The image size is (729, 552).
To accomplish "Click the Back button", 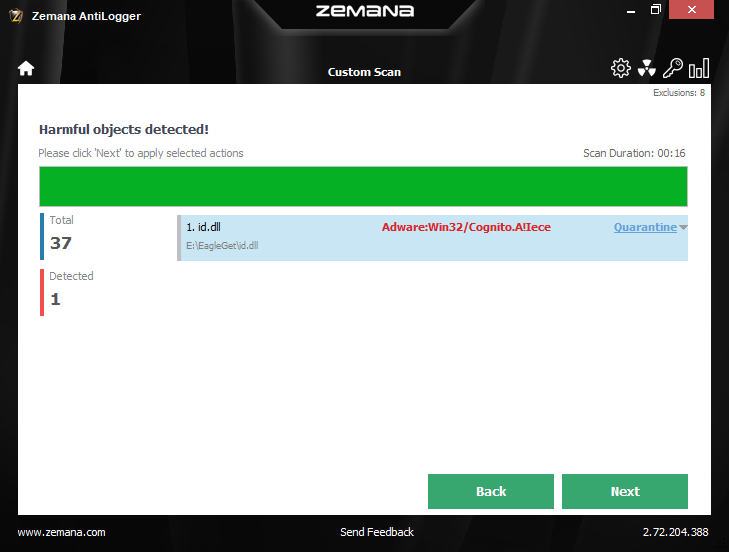I will pos(490,492).
